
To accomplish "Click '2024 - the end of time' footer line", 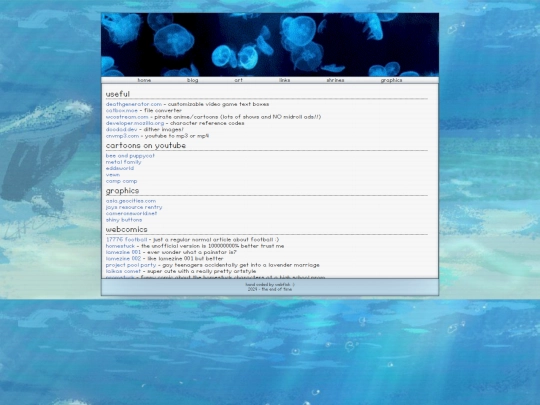I will pyautogui.click(x=270, y=289).
